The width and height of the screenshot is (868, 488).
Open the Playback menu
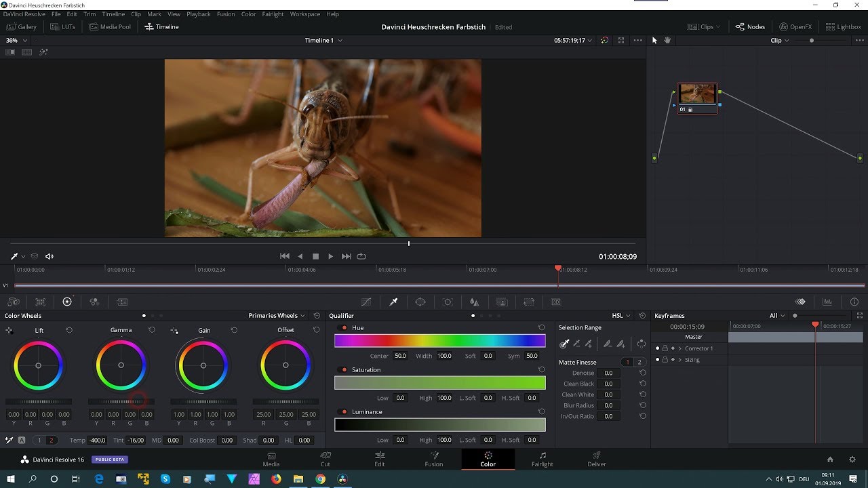click(x=199, y=14)
